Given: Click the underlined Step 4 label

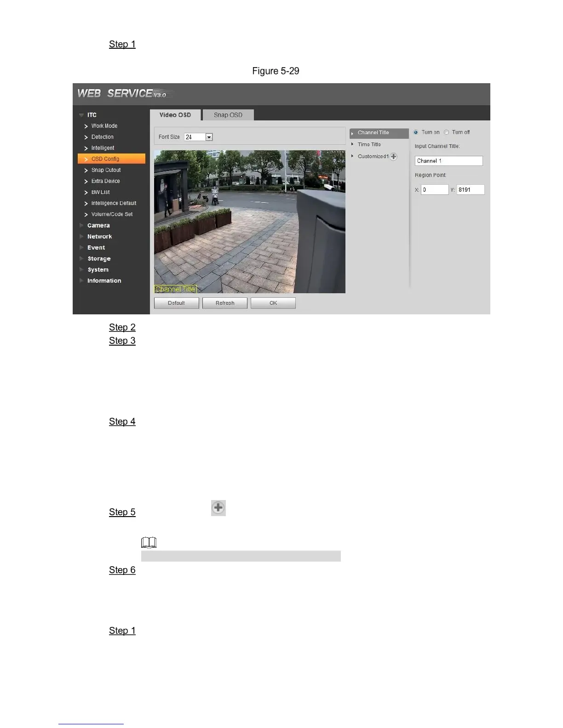Looking at the screenshot, I should point(122,421).
